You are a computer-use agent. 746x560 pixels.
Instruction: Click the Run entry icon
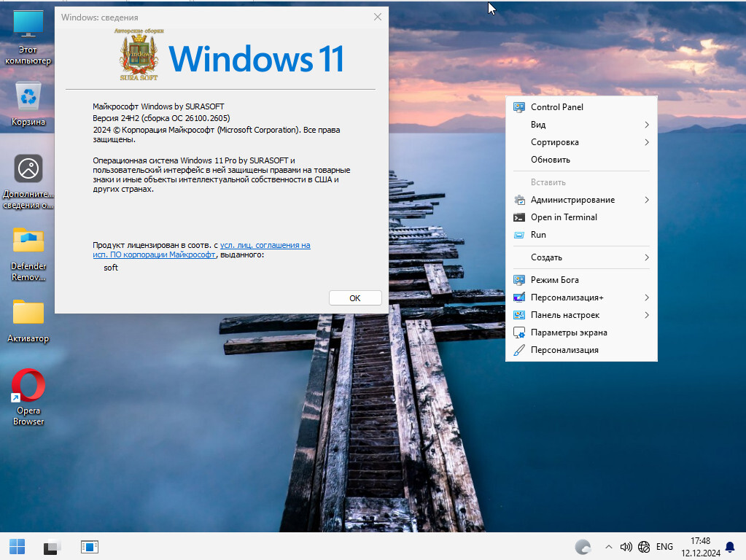[x=519, y=235]
